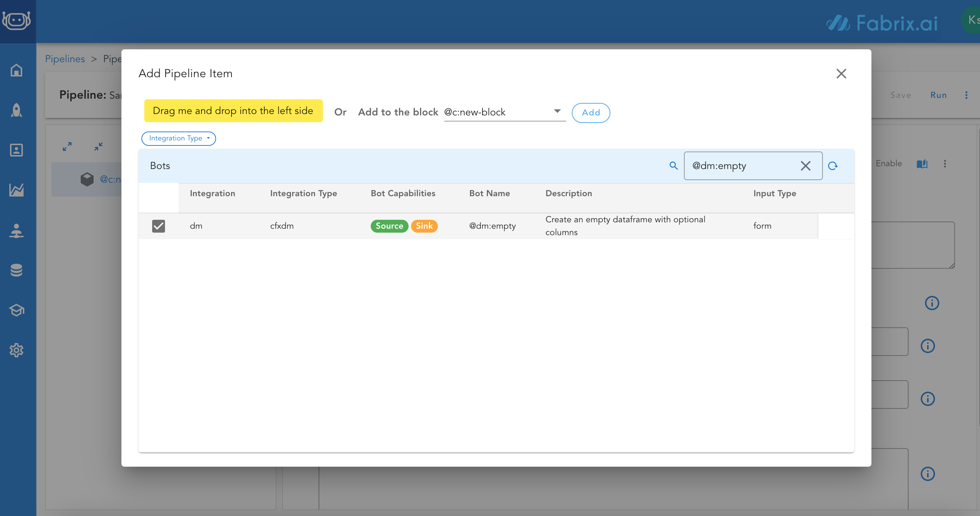Image resolution: width=980 pixels, height=516 pixels.
Task: Open the book documentation icon beside Enable
Action: [922, 164]
